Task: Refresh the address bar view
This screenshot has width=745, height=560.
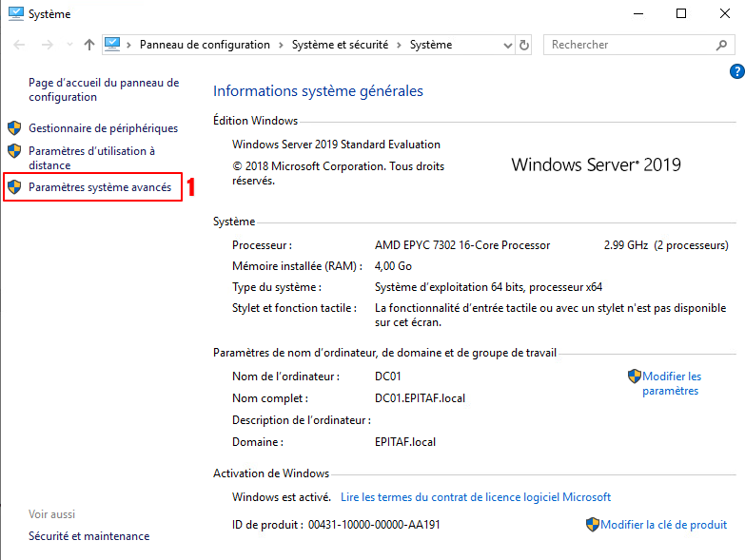Action: point(524,45)
